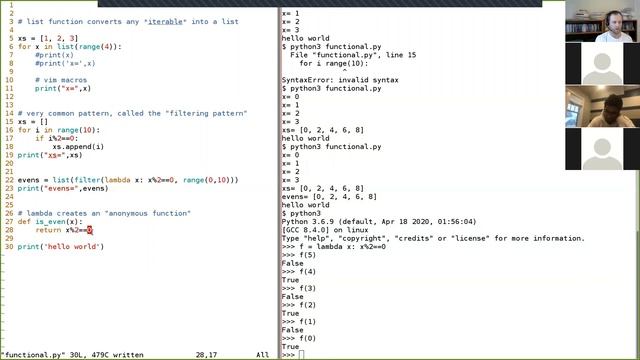The width and height of the screenshot is (640, 360).
Task: Click the '>>> f(1)' line in terminal
Action: (299, 322)
